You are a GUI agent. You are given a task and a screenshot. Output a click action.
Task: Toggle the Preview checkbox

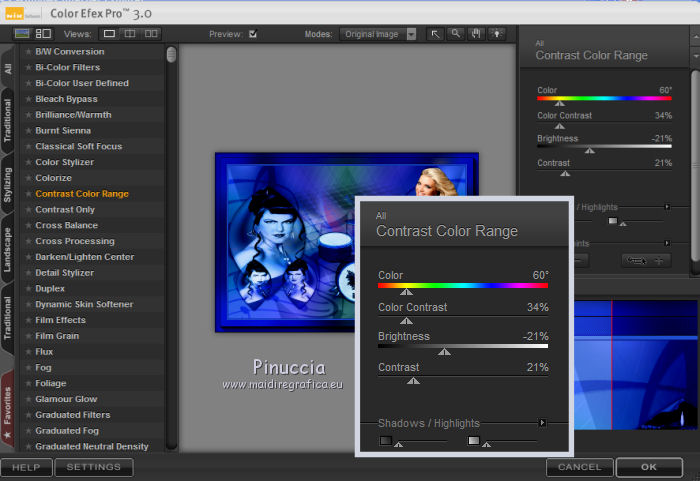click(x=253, y=34)
